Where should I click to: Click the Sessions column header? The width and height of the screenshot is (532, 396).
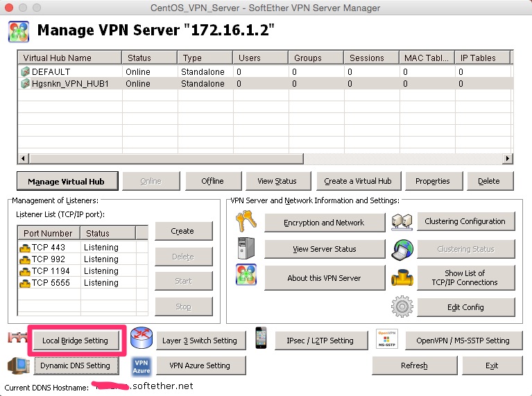point(372,58)
